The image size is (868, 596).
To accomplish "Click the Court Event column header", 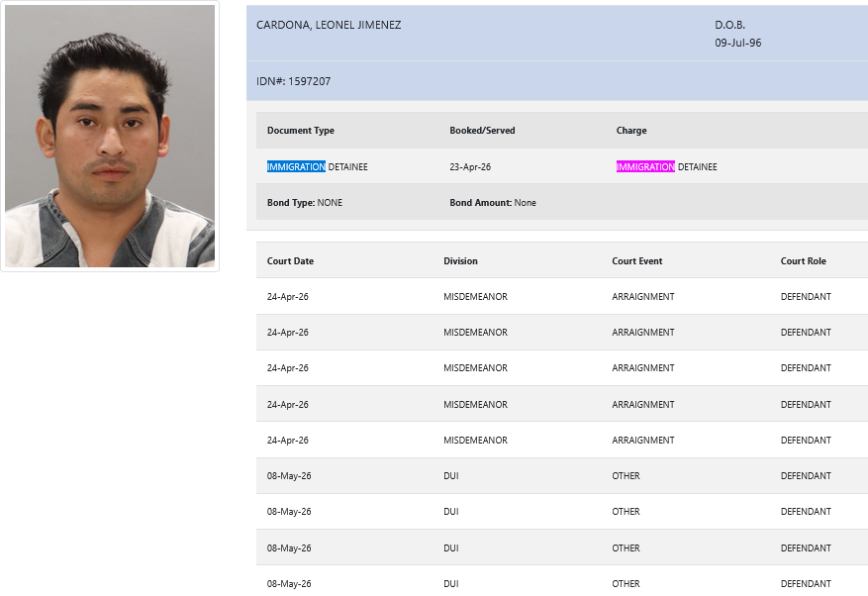I will (x=637, y=261).
